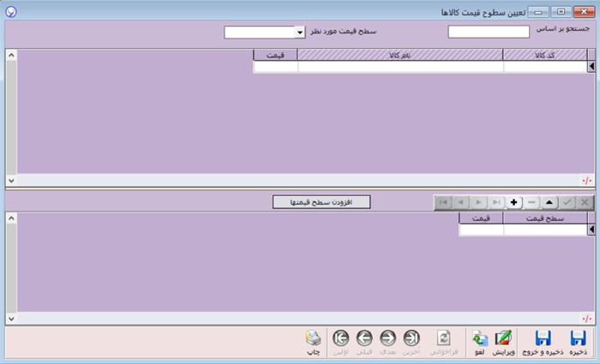Click the Add Price Levels (افزودن سطح قیمتها) button
The width and height of the screenshot is (600, 364).
(x=321, y=202)
